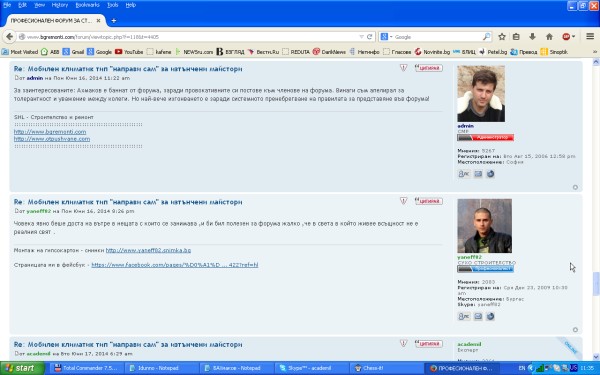Reload the page with the refresh icon
Viewport: 600px width, 375px height.
[x=369, y=37]
